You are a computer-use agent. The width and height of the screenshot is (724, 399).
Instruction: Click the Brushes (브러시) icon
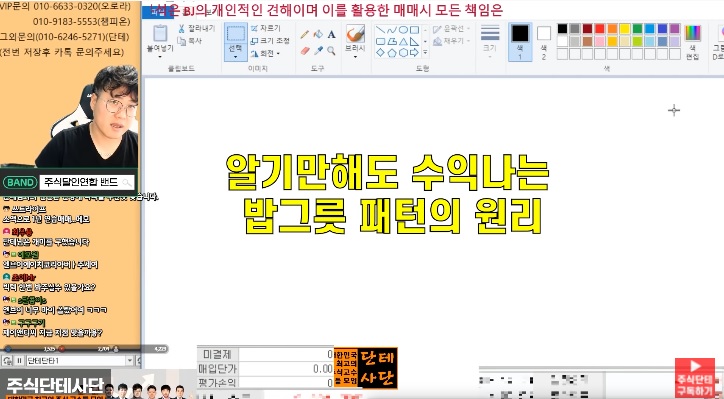tap(355, 35)
